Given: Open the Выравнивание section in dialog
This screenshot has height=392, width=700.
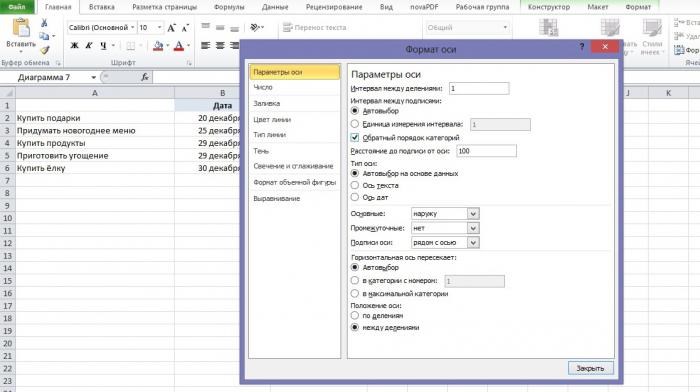Looking at the screenshot, I should point(294,198).
